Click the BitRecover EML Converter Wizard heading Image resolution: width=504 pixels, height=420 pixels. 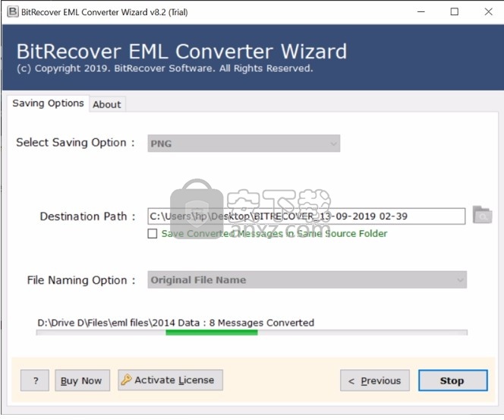(181, 52)
